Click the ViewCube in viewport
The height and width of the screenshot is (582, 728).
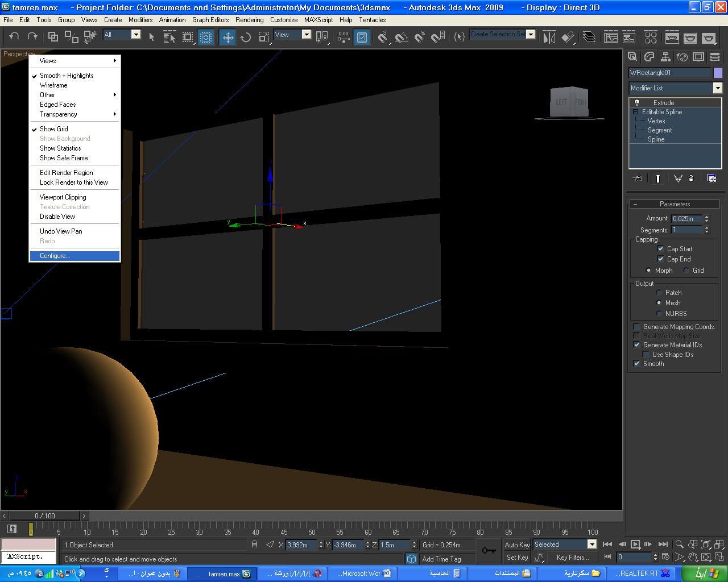(569, 102)
